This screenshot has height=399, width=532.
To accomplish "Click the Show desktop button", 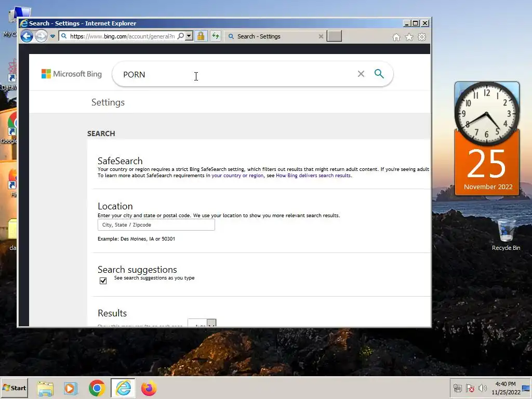I will tap(527, 388).
